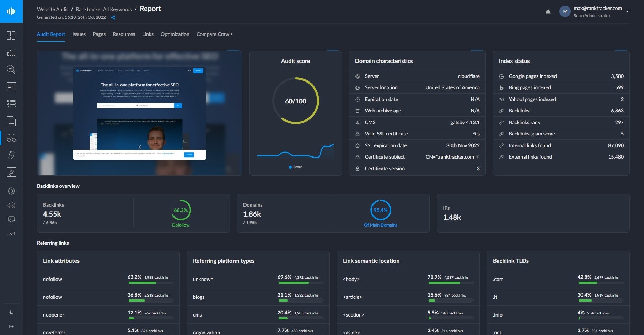
Task: Open the support lifebuoy icon
Action: click(x=11, y=191)
